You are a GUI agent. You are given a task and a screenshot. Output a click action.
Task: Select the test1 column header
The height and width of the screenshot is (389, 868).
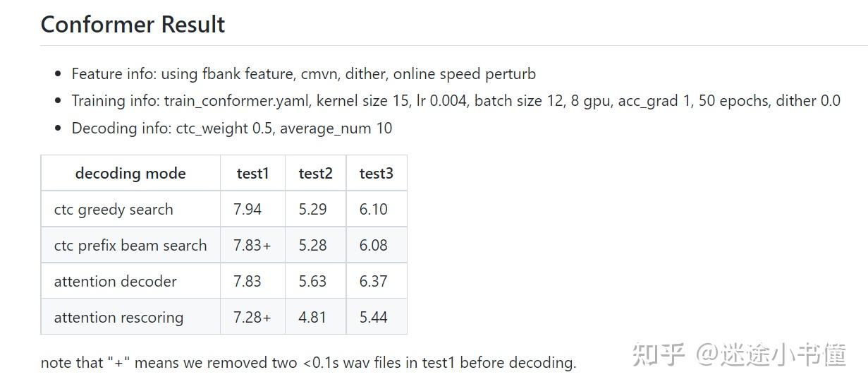(252, 174)
